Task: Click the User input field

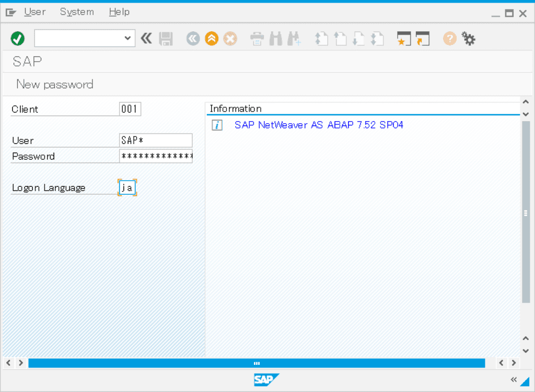Action: (156, 140)
